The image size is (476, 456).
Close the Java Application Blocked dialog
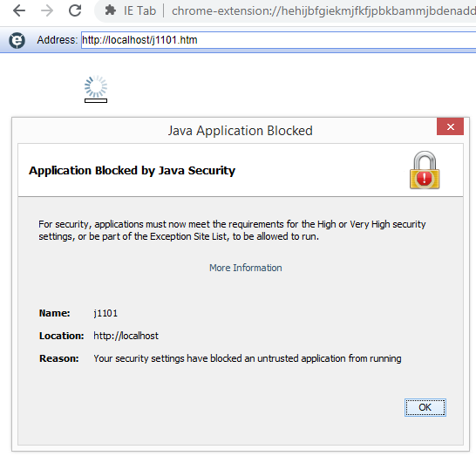[450, 126]
